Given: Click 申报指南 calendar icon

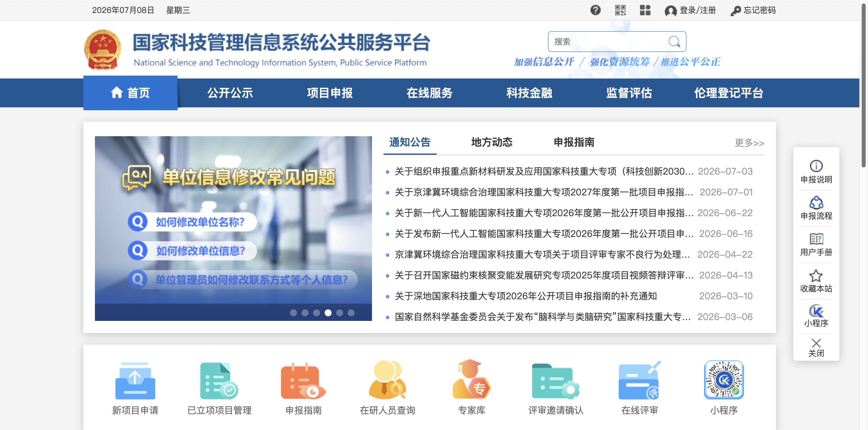Looking at the screenshot, I should coord(303,381).
